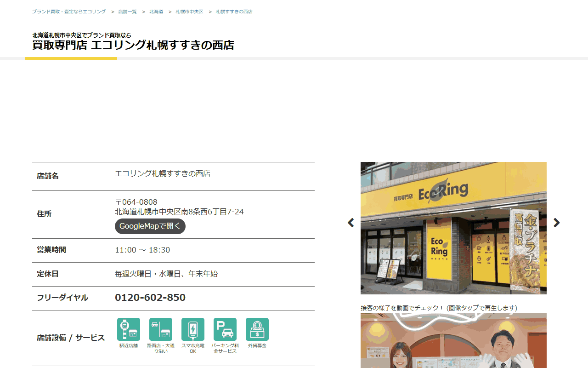Image resolution: width=588 pixels, height=368 pixels.
Task: Show previous store photo with left arrow
Action: (x=351, y=223)
